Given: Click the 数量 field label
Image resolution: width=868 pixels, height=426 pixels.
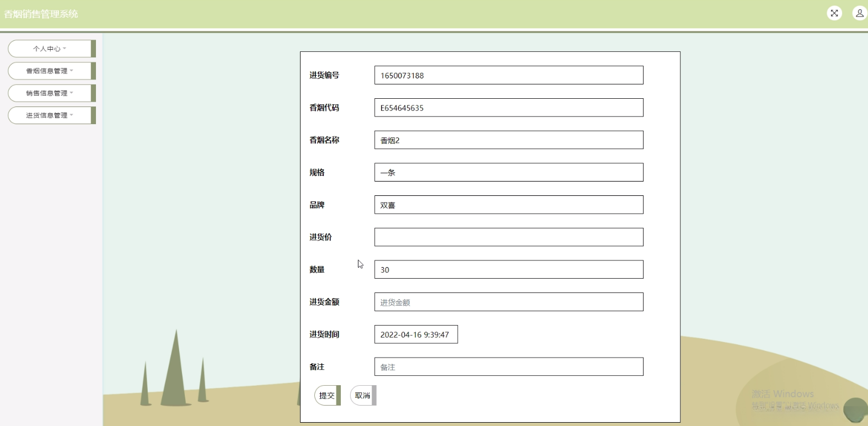Looking at the screenshot, I should (x=317, y=269).
